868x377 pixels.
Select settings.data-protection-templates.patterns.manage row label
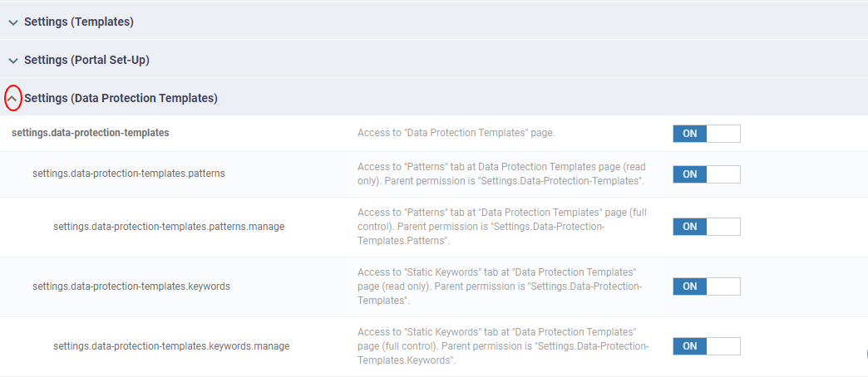[x=169, y=227]
